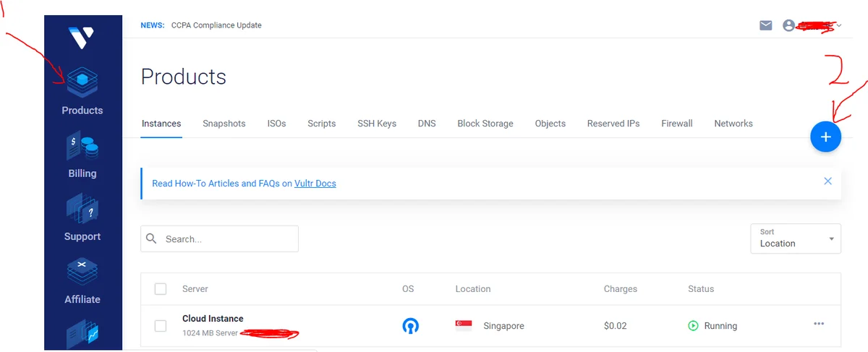Screen dimensions: 868x352
Task: Switch to the Scripts tab
Action: click(322, 124)
